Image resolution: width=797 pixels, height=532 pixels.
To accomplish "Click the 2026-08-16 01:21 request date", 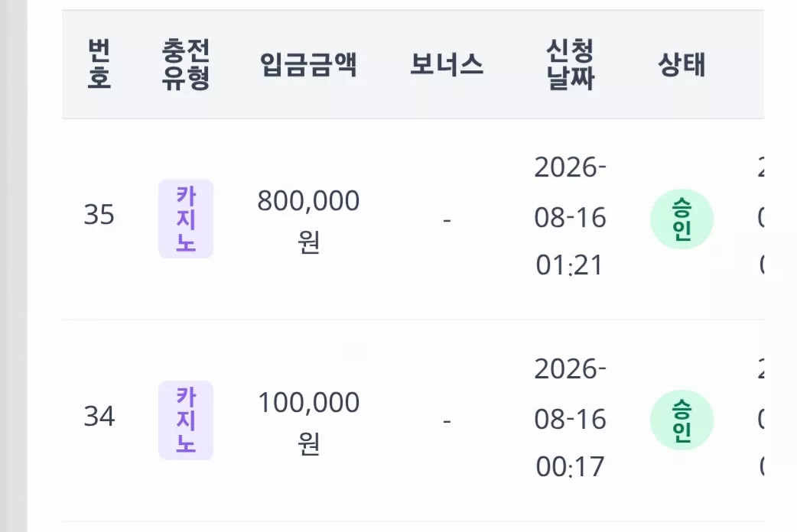I will point(570,216).
